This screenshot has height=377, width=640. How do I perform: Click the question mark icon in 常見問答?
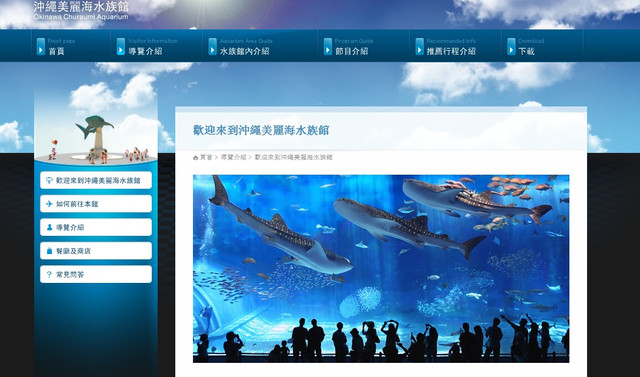coord(49,275)
